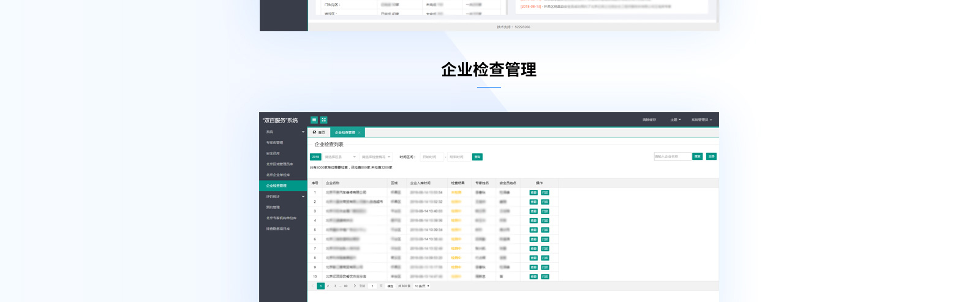Open the 首页 home tab
This screenshot has width=980, height=302.
coord(318,132)
